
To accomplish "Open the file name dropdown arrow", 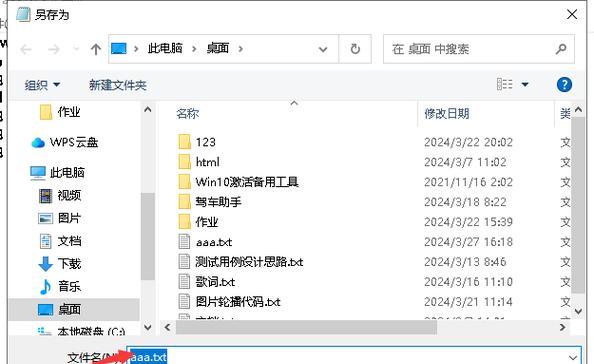I will 573,358.
